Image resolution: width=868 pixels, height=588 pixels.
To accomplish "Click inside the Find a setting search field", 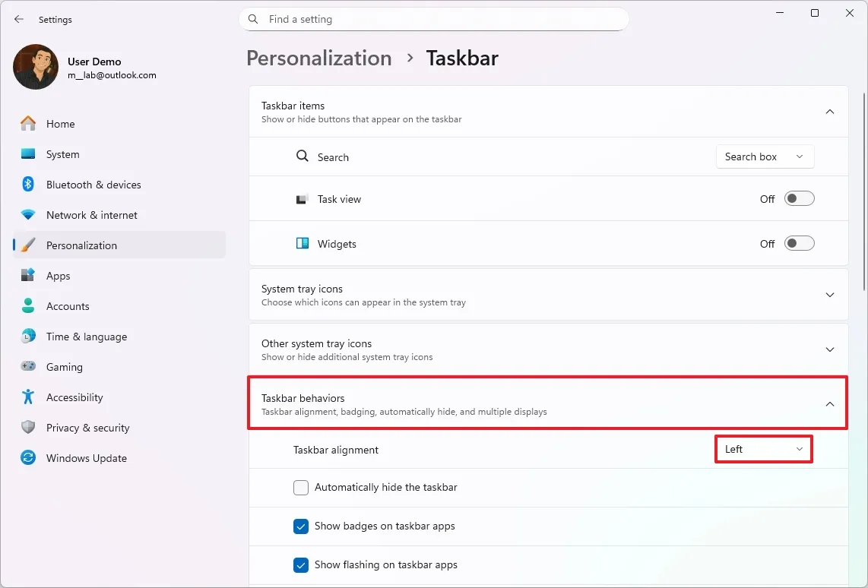I will pyautogui.click(x=434, y=19).
